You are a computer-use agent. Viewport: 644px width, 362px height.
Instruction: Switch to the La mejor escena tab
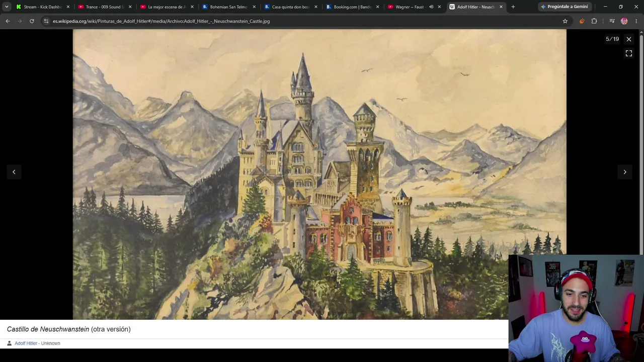(x=167, y=7)
